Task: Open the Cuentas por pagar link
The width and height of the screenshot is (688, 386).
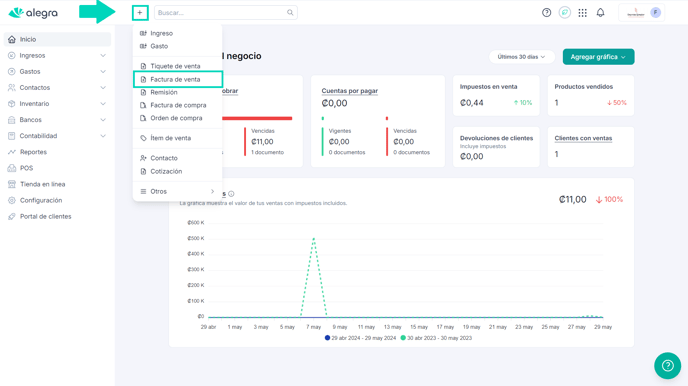Action: (x=349, y=91)
